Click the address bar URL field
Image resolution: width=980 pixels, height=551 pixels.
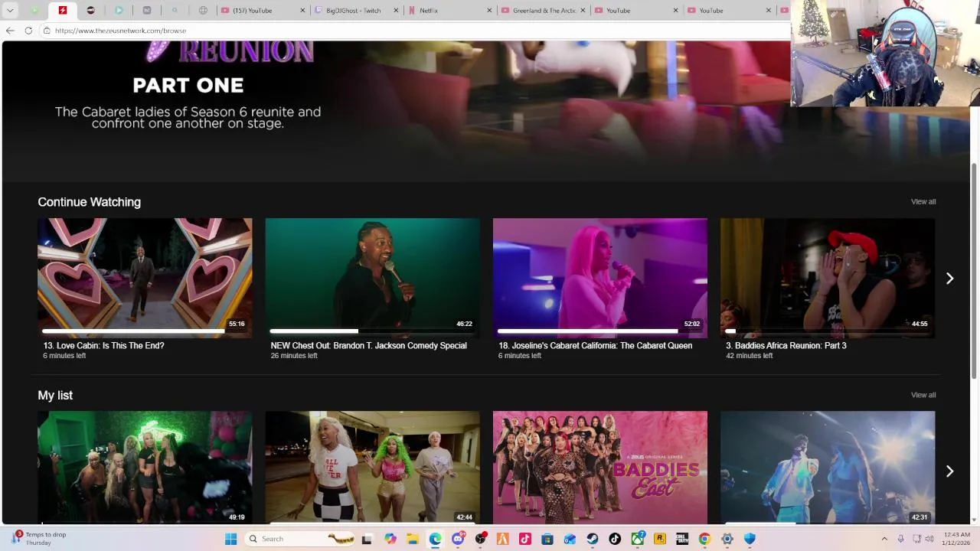(413, 31)
